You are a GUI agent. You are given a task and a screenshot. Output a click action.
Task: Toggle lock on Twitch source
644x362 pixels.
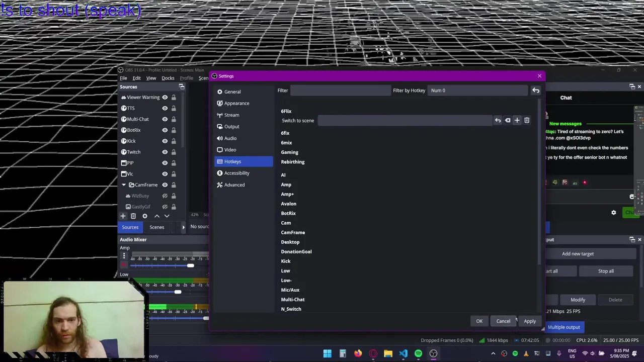(174, 152)
